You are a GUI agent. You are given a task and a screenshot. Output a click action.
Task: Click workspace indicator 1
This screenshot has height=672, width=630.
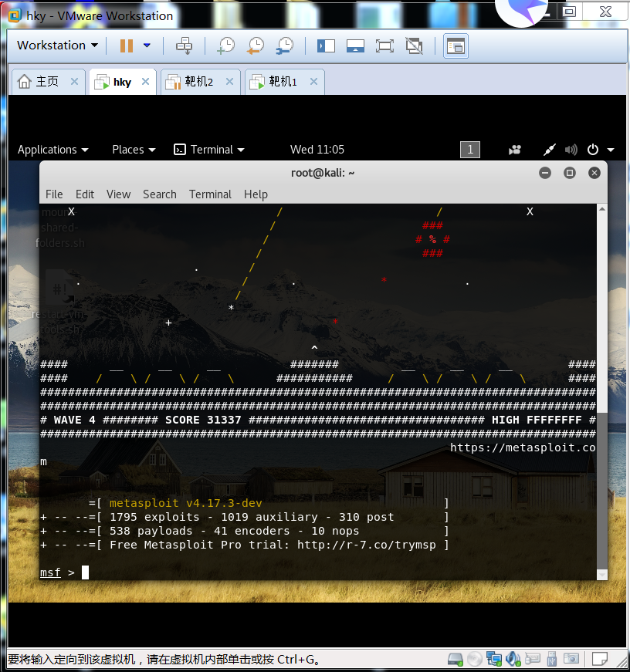pos(470,150)
